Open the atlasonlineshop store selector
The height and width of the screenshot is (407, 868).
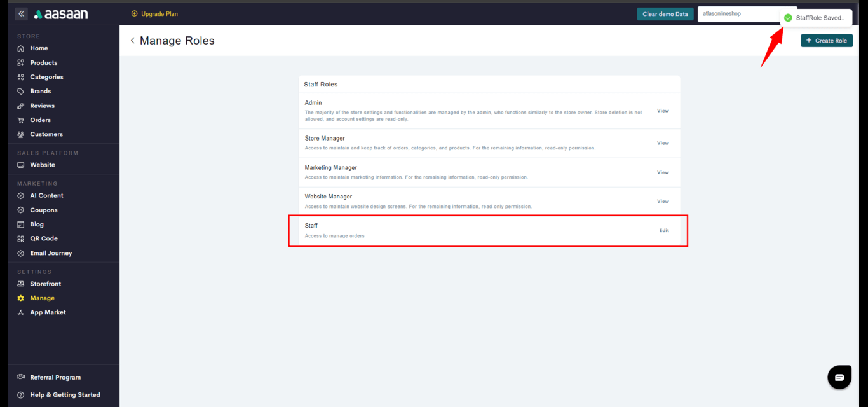(737, 14)
